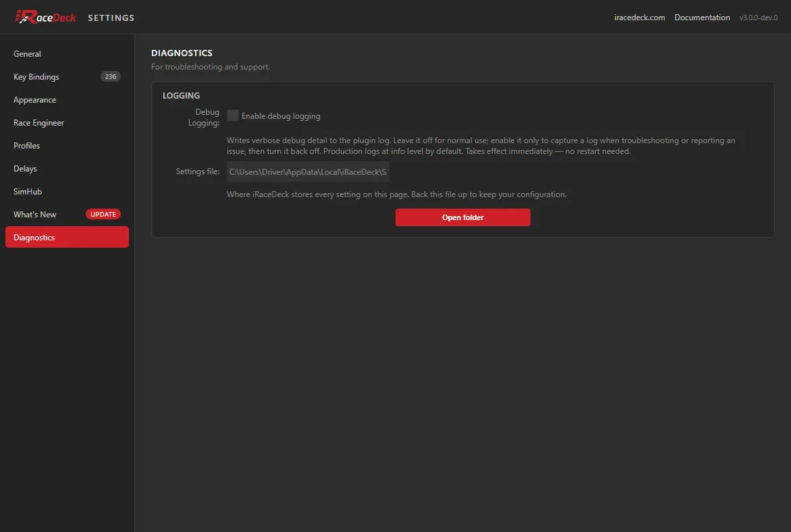This screenshot has height=532, width=791.
Task: Click the SETTINGS header title
Action: pyautogui.click(x=111, y=18)
